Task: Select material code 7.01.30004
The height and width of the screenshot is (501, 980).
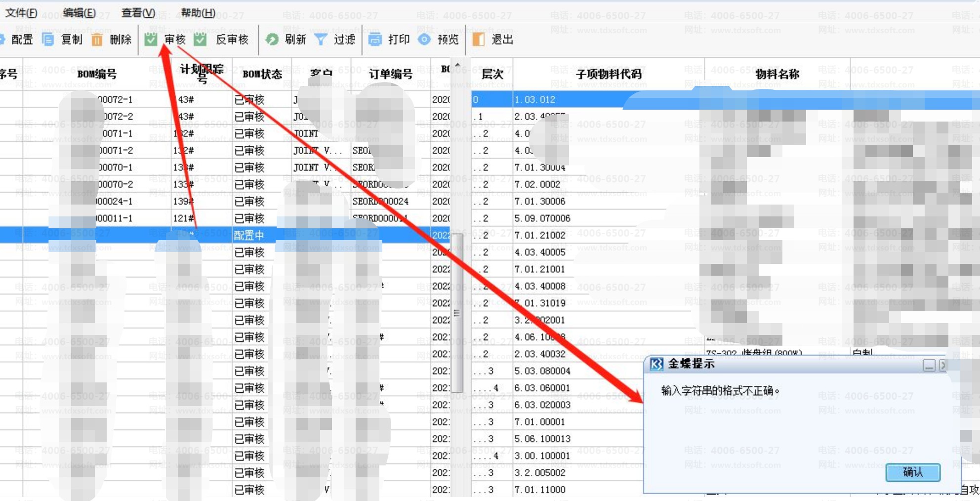Action: click(540, 167)
